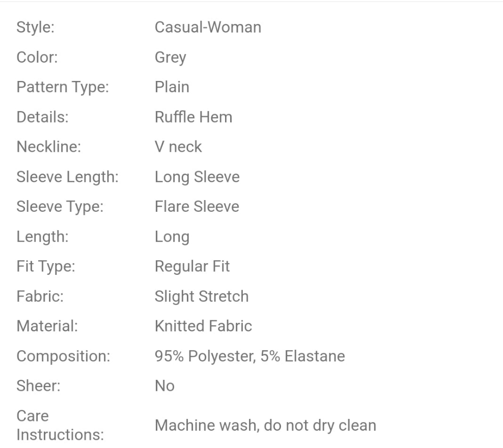Tap the Material label
This screenshot has width=503, height=448.
click(47, 326)
